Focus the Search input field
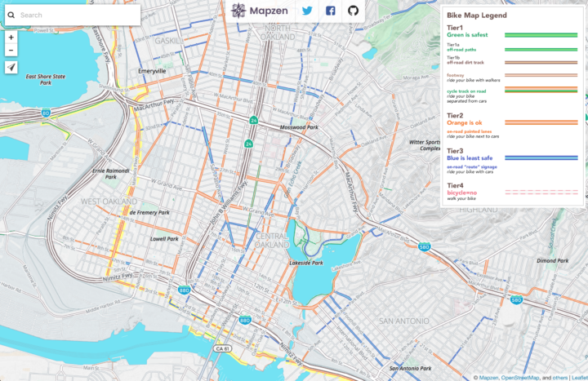Viewport: 588px width, 381px height. click(73, 15)
